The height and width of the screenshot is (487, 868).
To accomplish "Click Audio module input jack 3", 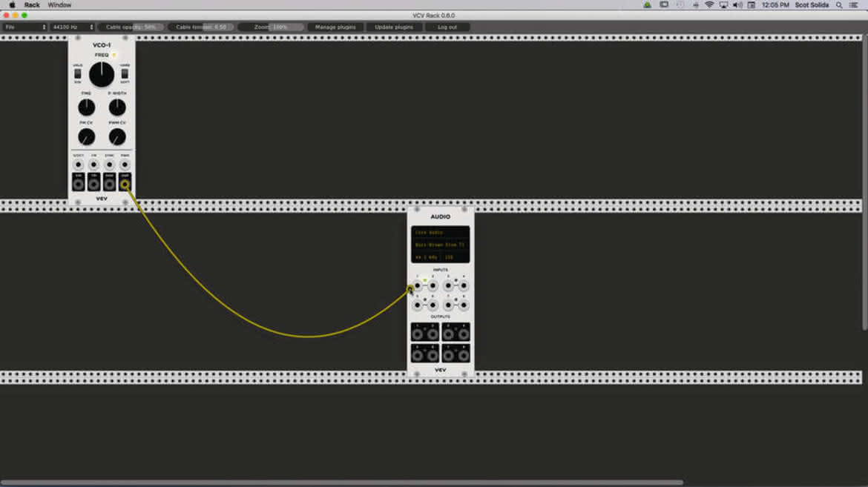I will [x=448, y=286].
